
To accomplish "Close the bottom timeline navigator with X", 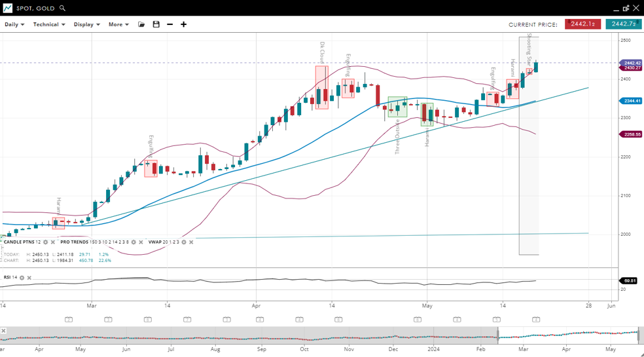I will [3, 331].
